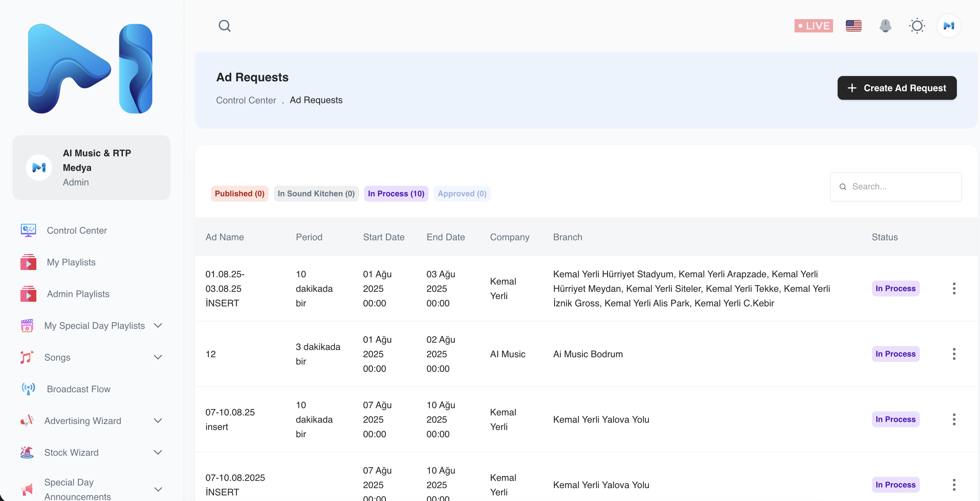Open Broadcast Flow page
This screenshot has height=501, width=980.
78,389
